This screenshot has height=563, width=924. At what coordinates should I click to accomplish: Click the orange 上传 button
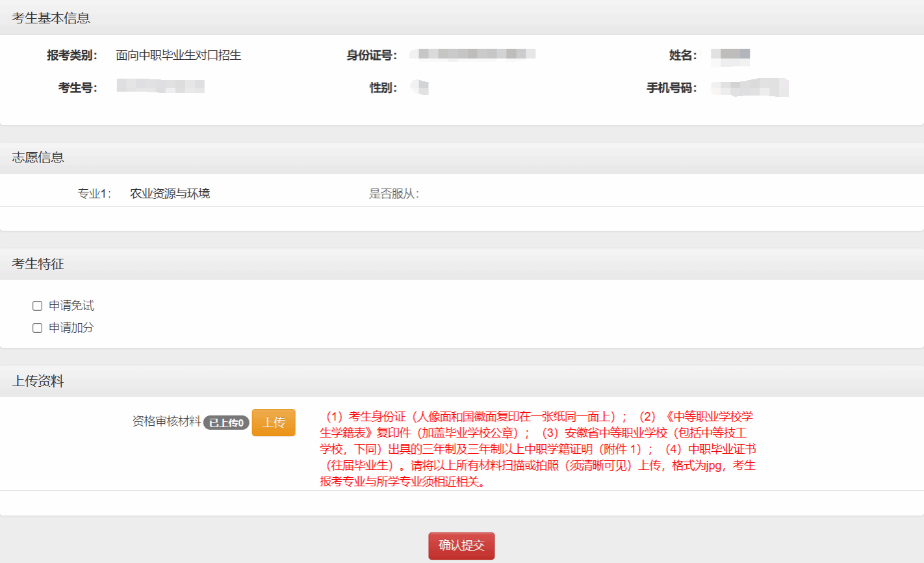tap(274, 423)
